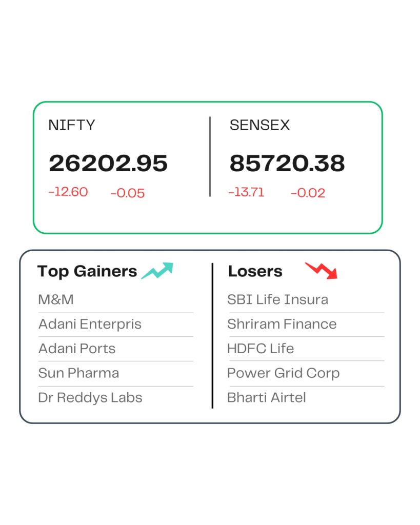Click the red downward trend arrow icon
The image size is (420, 525).
click(322, 270)
